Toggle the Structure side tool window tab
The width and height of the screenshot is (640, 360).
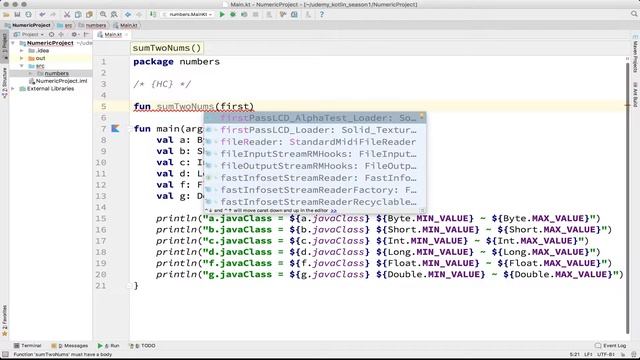coord(4,82)
